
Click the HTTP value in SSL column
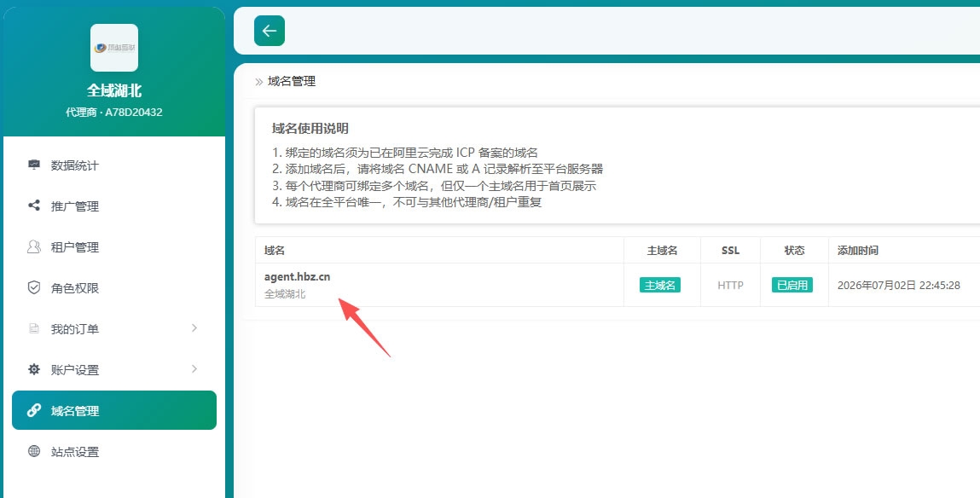(730, 286)
